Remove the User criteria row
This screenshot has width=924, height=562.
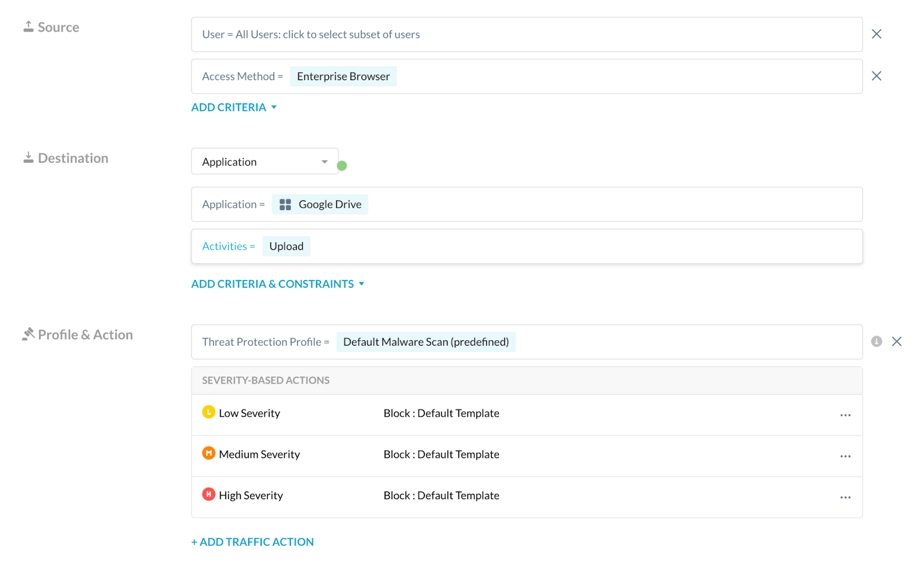(x=876, y=34)
